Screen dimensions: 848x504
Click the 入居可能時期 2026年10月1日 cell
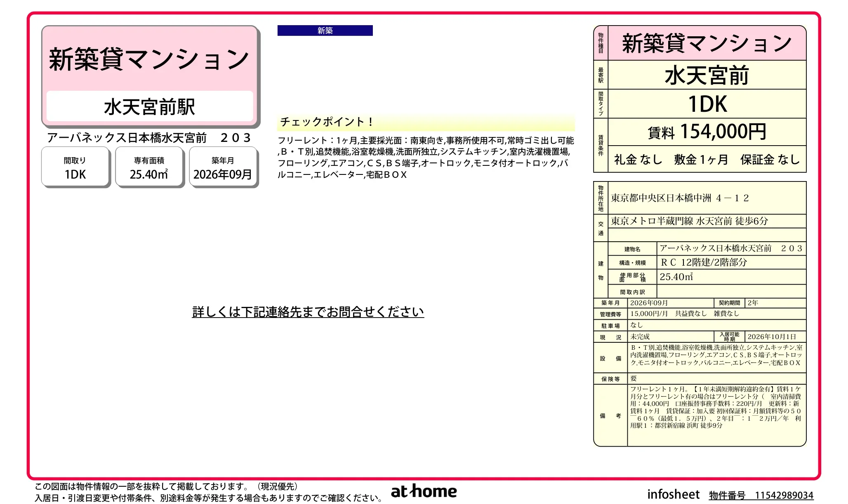(776, 337)
